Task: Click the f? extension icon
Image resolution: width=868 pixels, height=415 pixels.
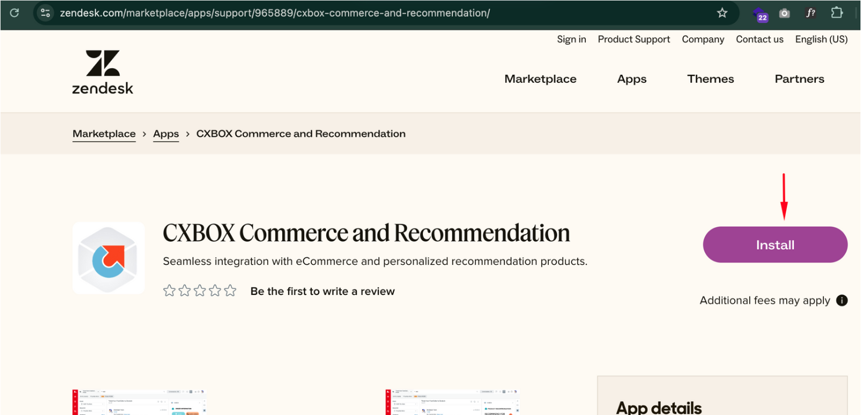Action: [x=810, y=13]
